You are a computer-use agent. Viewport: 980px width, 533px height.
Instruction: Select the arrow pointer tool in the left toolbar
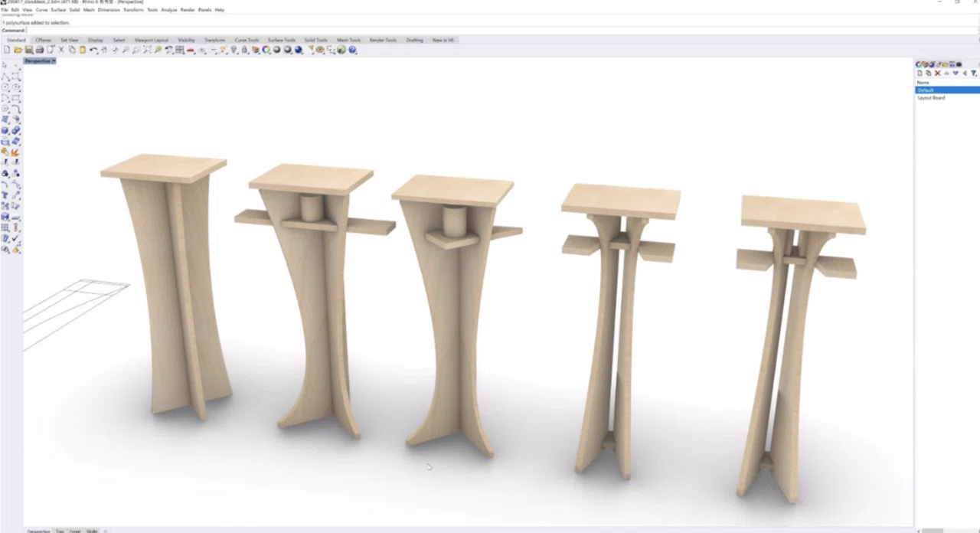tap(5, 66)
